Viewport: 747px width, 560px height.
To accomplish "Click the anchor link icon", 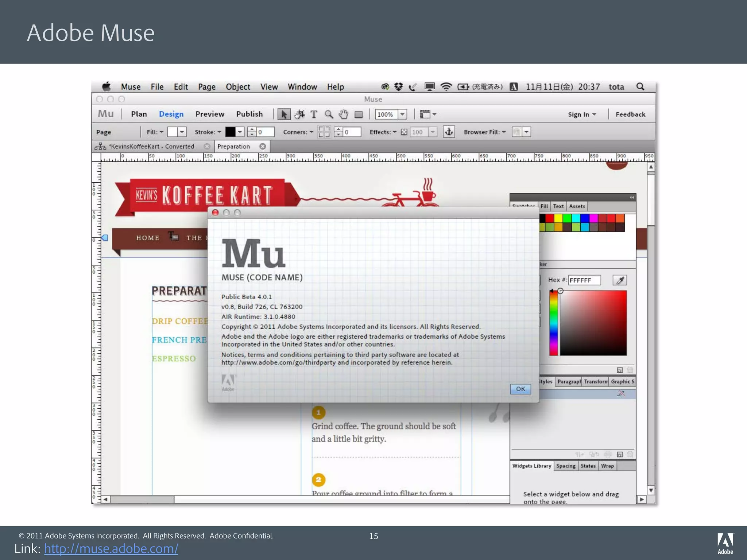I will click(x=449, y=132).
